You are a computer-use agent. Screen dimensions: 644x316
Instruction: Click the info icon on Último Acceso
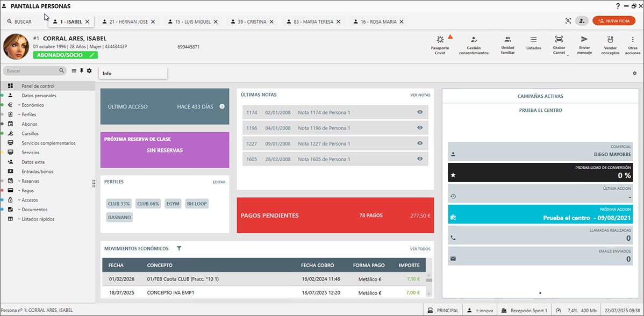point(222,106)
